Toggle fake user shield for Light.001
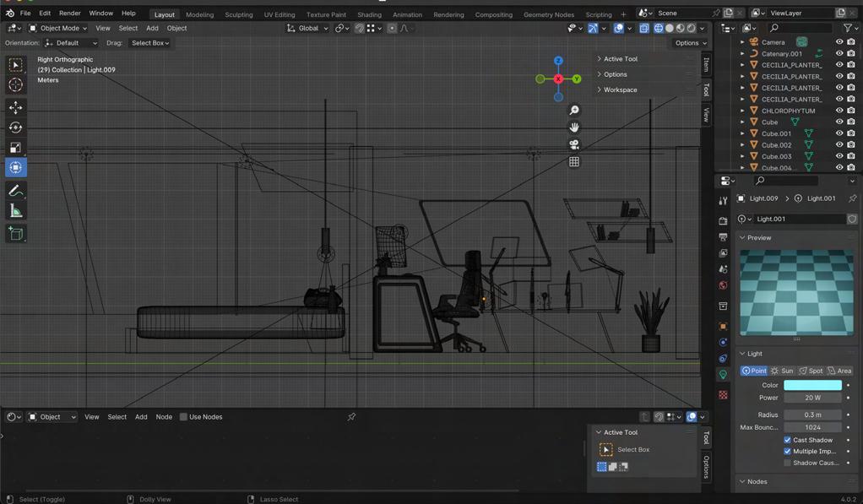The height and width of the screenshot is (504, 863). 852,219
